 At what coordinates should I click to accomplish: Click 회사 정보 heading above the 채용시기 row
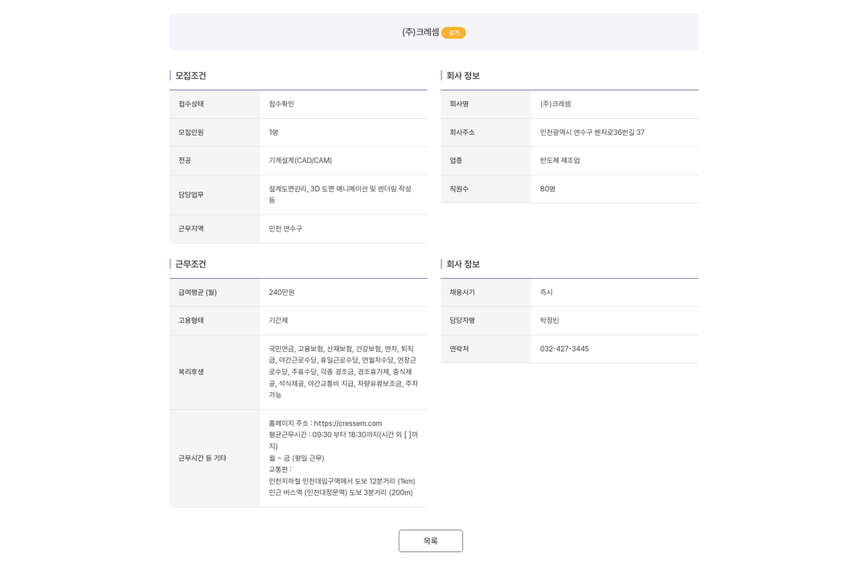463,264
